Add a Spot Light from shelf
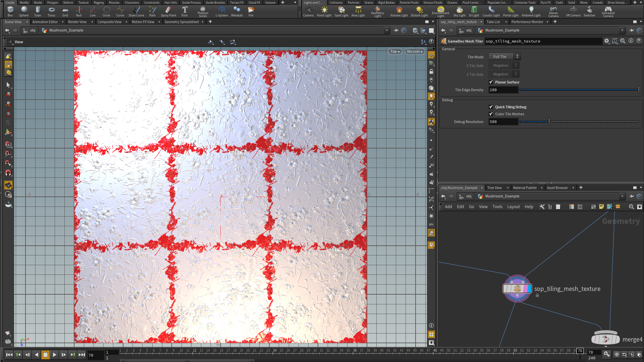Image resolution: width=644 pixels, height=362 pixels. 341,11
